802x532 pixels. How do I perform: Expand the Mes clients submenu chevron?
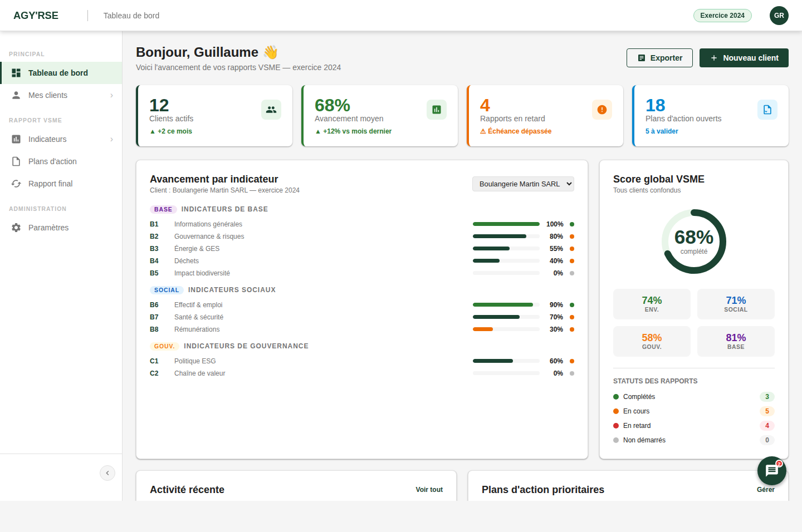click(x=111, y=95)
